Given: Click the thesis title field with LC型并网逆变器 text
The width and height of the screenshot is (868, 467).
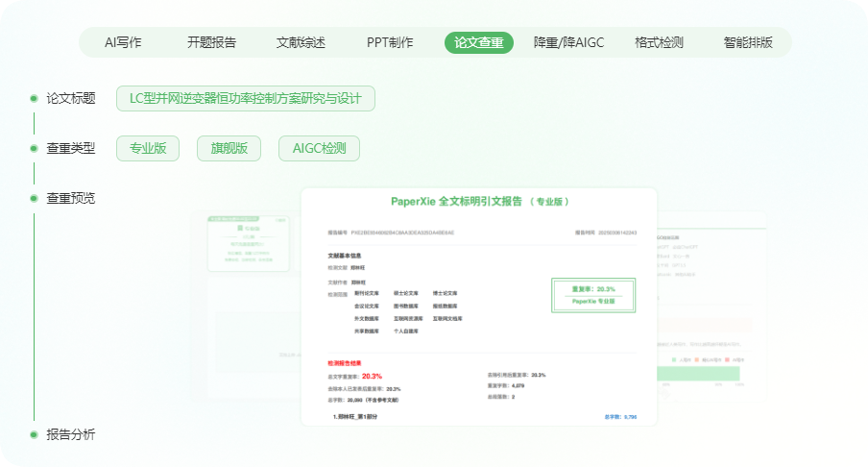Looking at the screenshot, I should 245,98.
